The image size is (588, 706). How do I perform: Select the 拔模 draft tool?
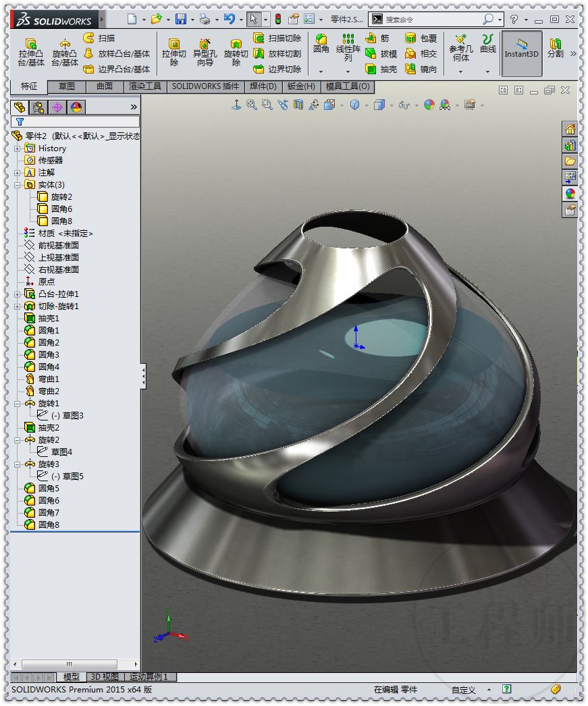381,53
